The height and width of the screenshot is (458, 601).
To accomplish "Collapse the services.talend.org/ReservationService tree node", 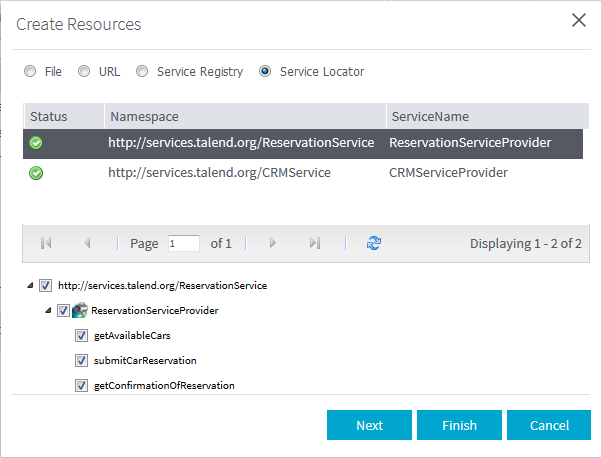I will point(30,286).
